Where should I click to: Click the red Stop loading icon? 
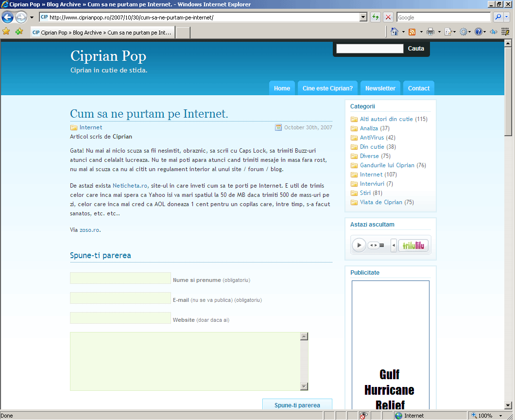tap(388, 17)
